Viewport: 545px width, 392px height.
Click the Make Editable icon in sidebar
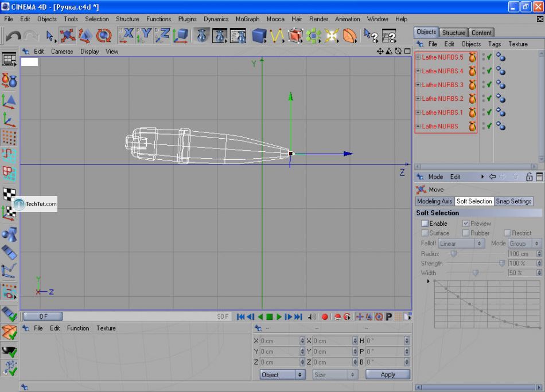click(9, 80)
